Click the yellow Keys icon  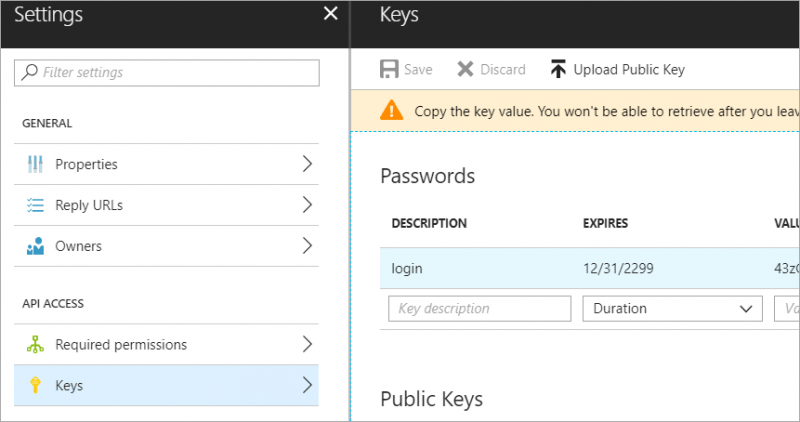tap(35, 385)
